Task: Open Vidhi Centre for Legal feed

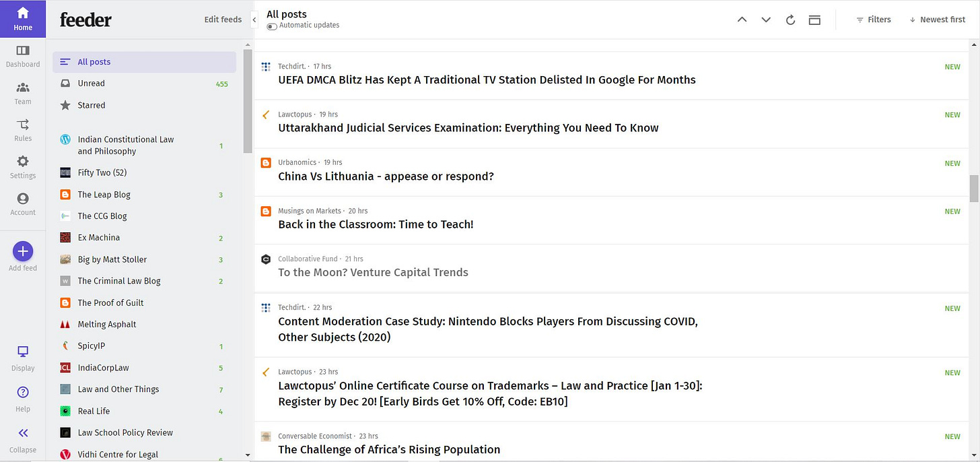Action: click(x=145, y=454)
